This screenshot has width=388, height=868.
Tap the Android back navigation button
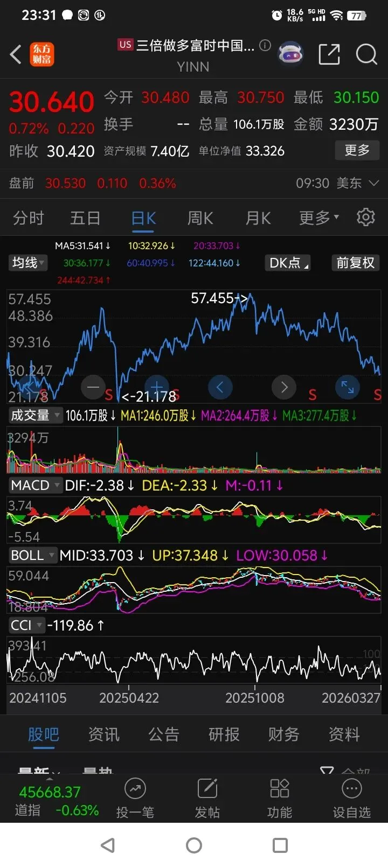pyautogui.click(x=108, y=845)
